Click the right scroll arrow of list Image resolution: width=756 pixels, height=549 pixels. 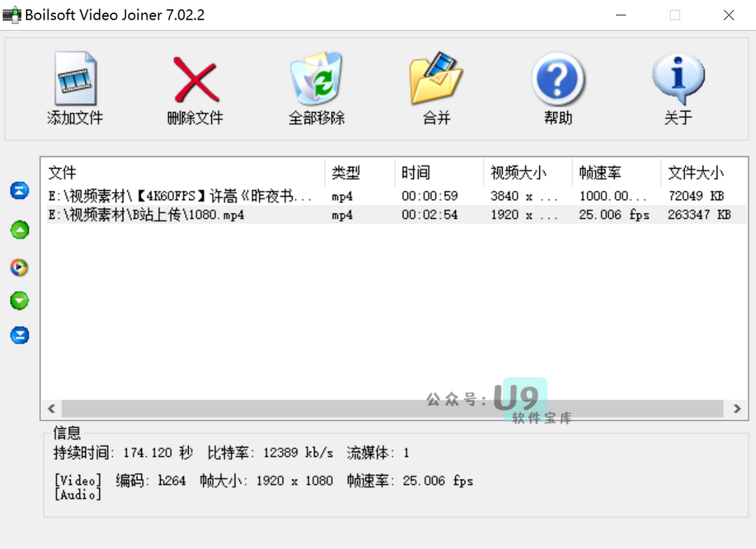coord(736,409)
